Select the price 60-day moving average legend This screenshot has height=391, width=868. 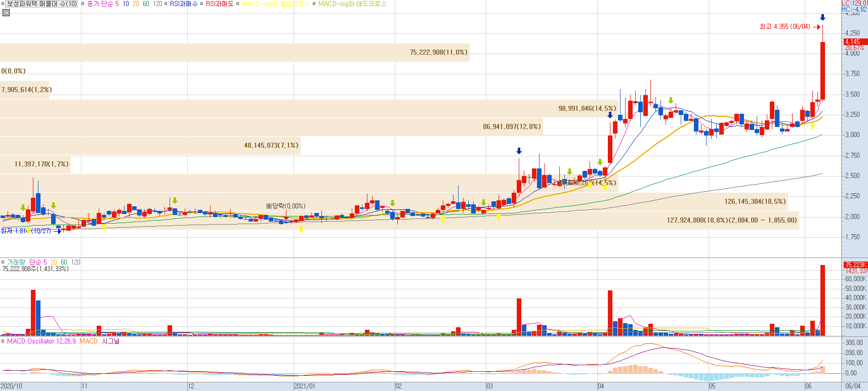(x=146, y=4)
